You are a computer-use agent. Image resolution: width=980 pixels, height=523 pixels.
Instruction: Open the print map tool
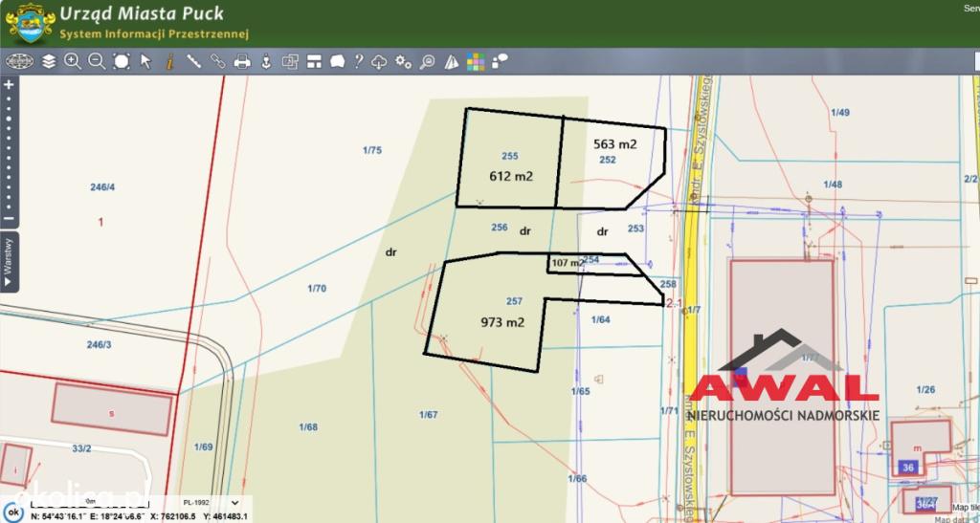[242, 61]
